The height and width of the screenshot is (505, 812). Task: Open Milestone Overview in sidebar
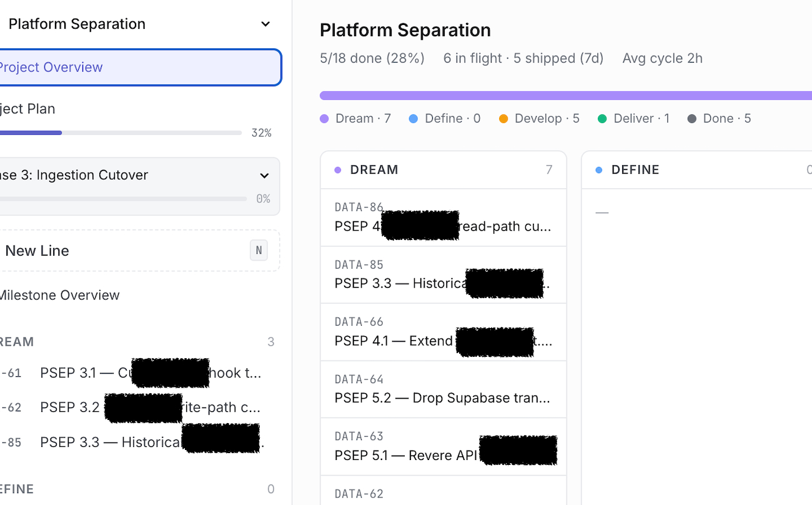[59, 295]
